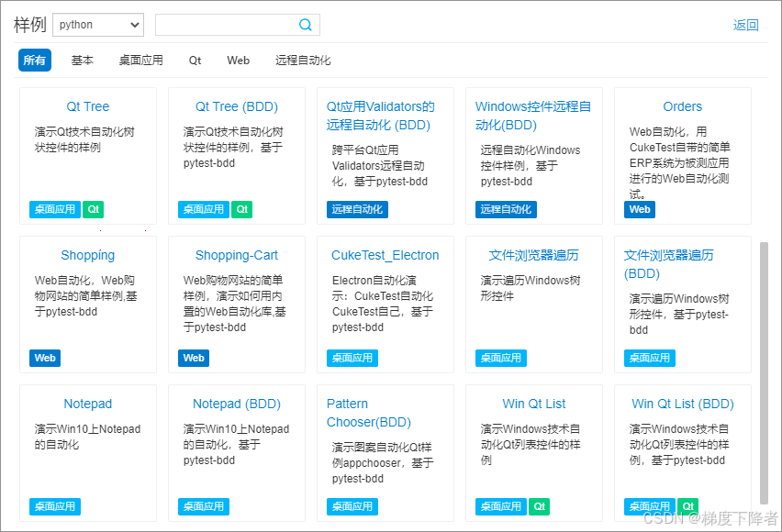The width and height of the screenshot is (782, 532).
Task: Open the Win Qt List (BDD) sample
Action: (x=682, y=404)
